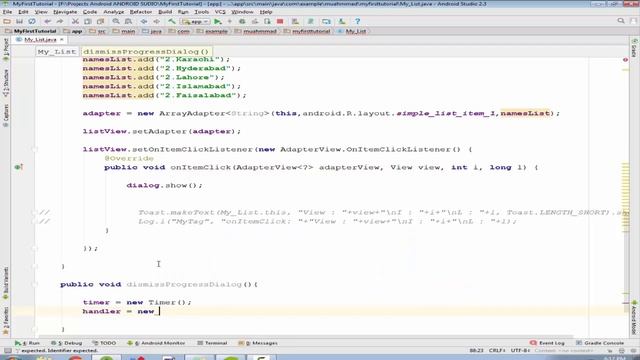Open the Debug tool window button

pos(67,343)
